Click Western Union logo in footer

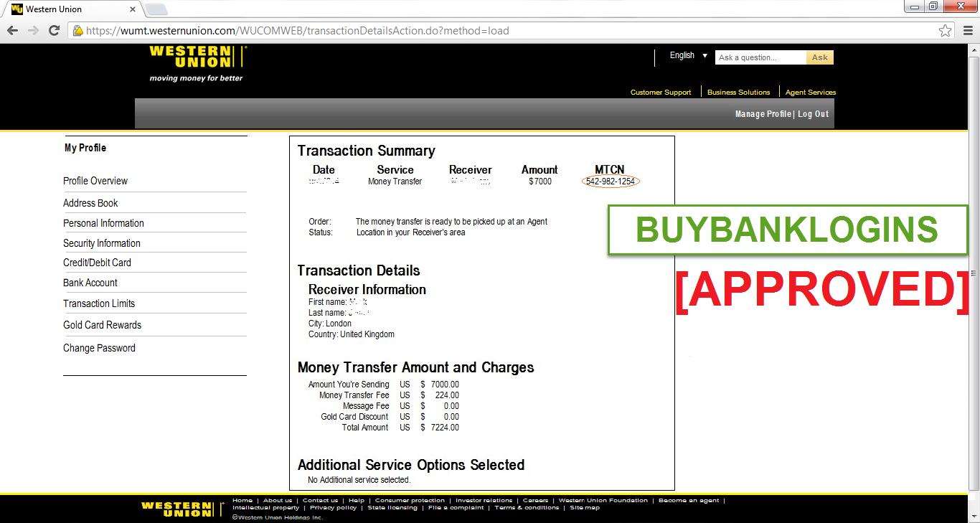pyautogui.click(x=183, y=509)
